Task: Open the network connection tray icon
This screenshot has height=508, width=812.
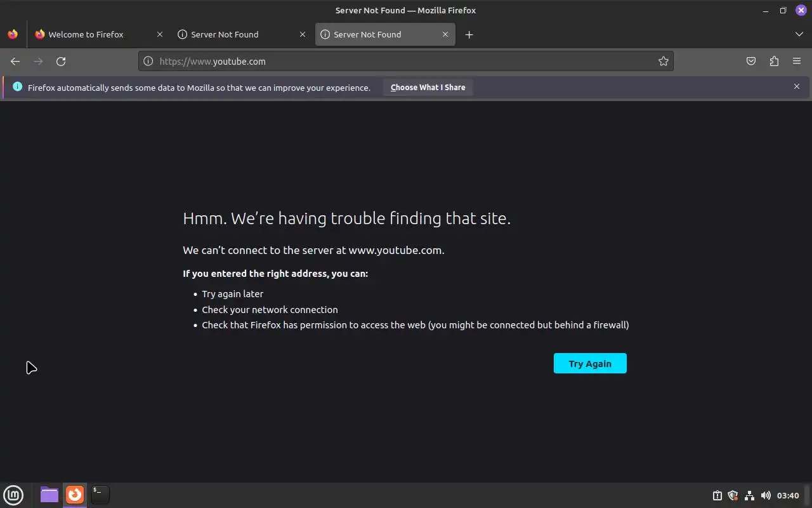Action: tap(749, 495)
